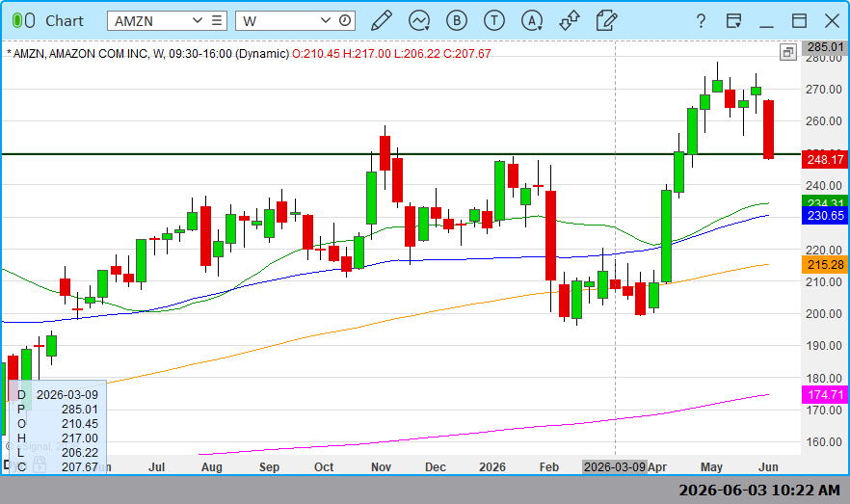This screenshot has height=504, width=850.
Task: Click the 2026-03-09 cursor date label
Action: click(x=615, y=466)
